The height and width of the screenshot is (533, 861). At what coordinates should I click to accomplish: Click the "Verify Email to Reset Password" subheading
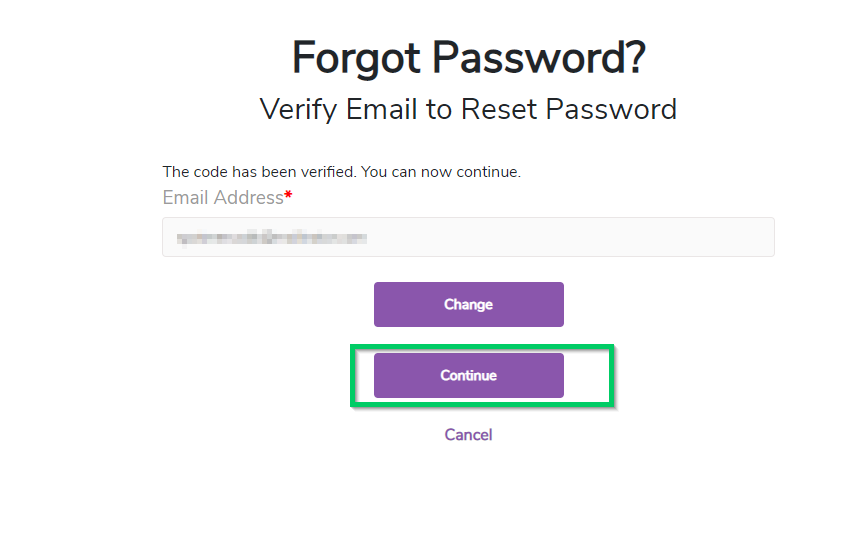(468, 109)
